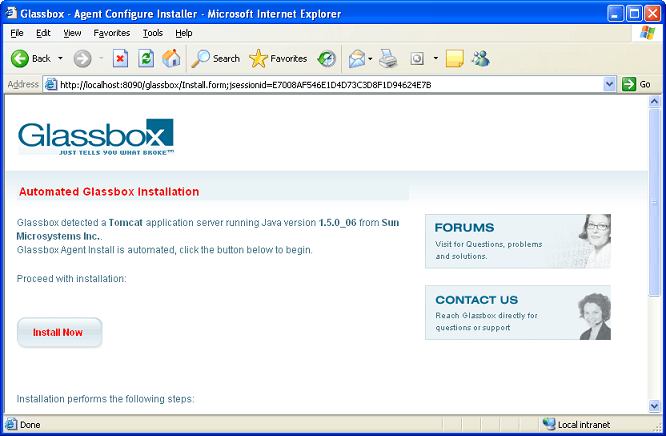Viewport: 666px width, 436px height.
Task: Click the scrollbar down arrow
Action: click(655, 406)
